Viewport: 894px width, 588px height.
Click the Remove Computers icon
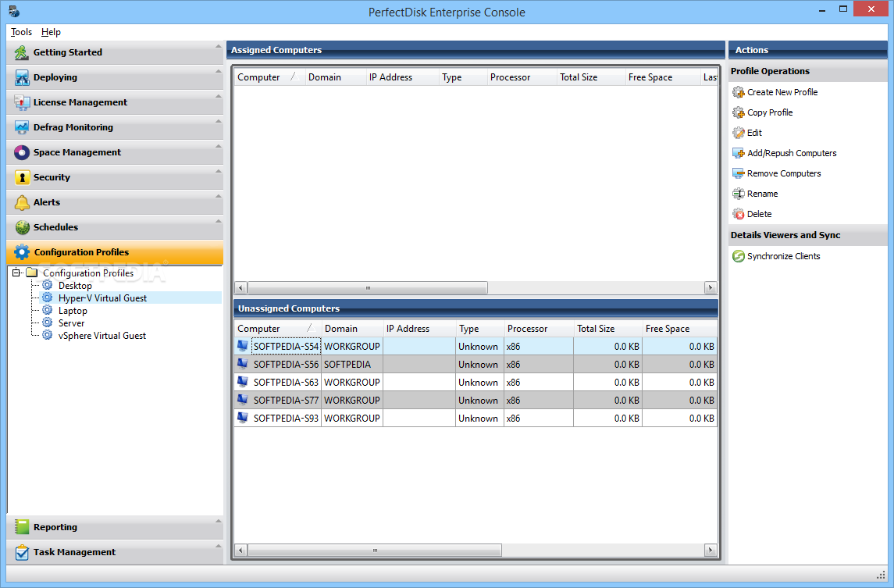click(x=739, y=173)
